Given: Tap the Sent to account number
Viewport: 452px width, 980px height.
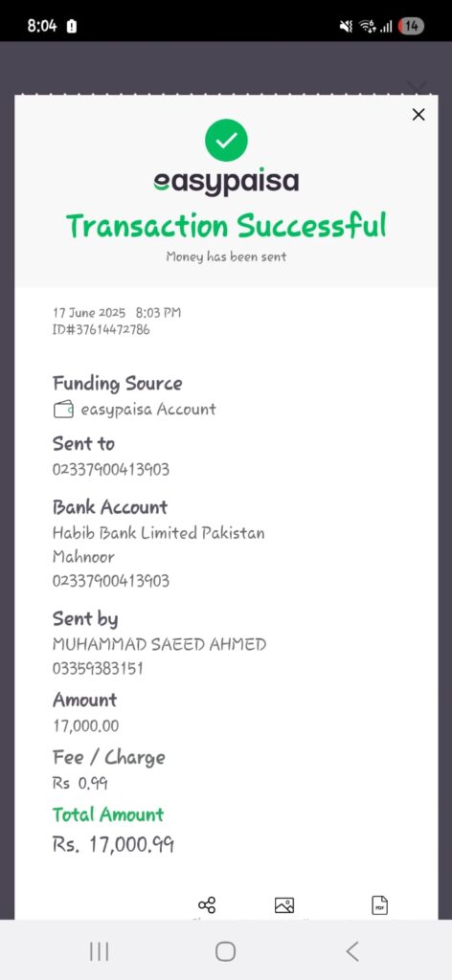Looking at the screenshot, I should (111, 469).
